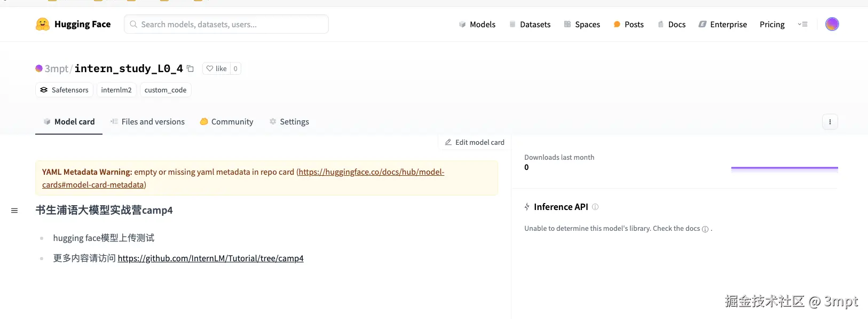
Task: Click the downloads last month graph
Action: pos(784,168)
